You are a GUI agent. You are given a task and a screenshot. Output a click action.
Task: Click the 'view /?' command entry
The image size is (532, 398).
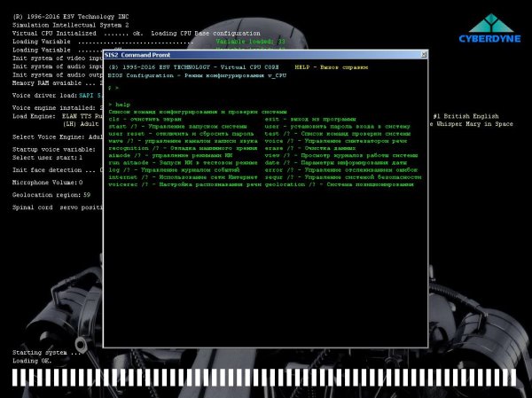[x=341, y=155]
